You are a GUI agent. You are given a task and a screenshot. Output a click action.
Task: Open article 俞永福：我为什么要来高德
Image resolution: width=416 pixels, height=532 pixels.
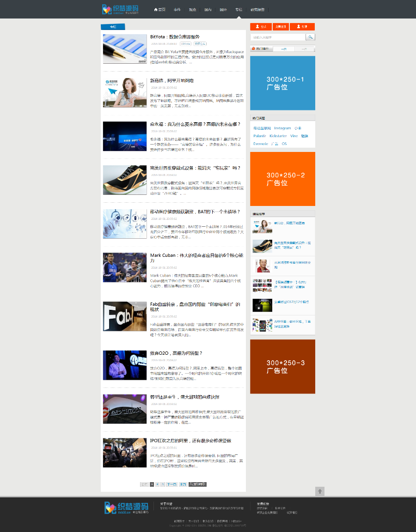195,125
